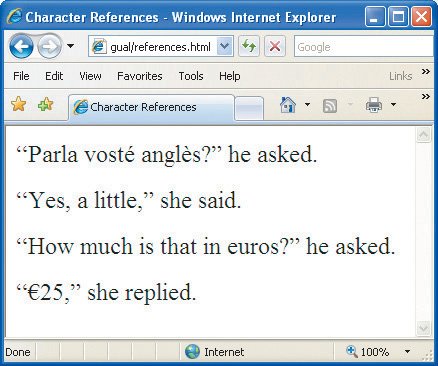This screenshot has height=366, width=438.
Task: Open Favorites Center star icon
Action: click(x=19, y=105)
